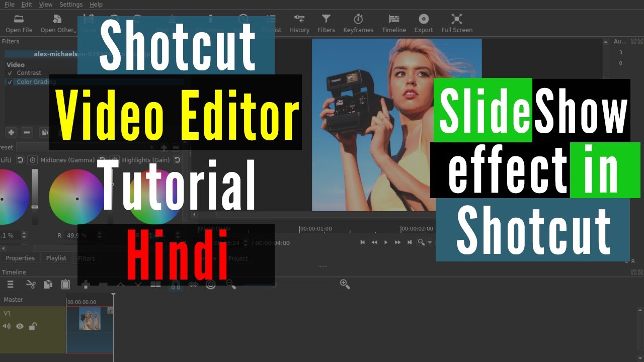
Task: Switch to the Properties tab
Action: 20,258
